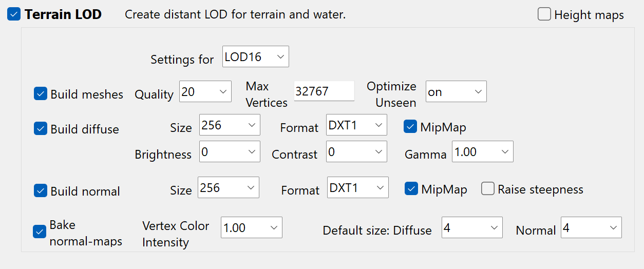644x269 pixels.
Task: Uncheck MipMap in the Build normal row
Action: [x=411, y=189]
